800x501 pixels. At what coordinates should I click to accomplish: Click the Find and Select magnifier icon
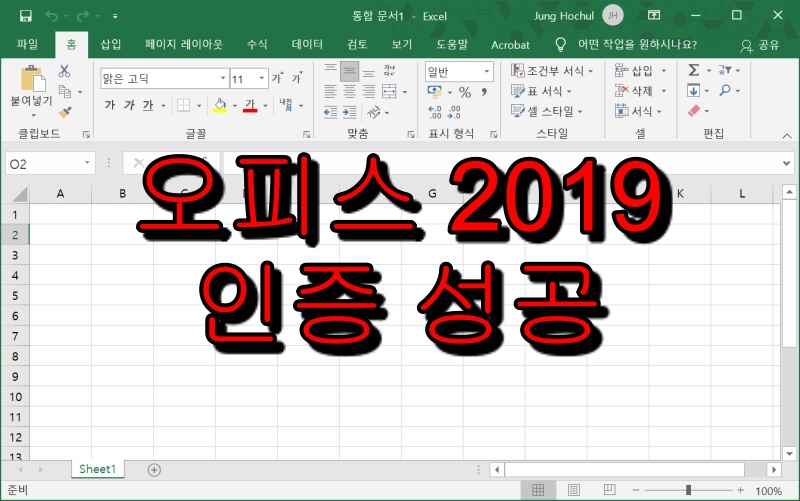pos(724,90)
